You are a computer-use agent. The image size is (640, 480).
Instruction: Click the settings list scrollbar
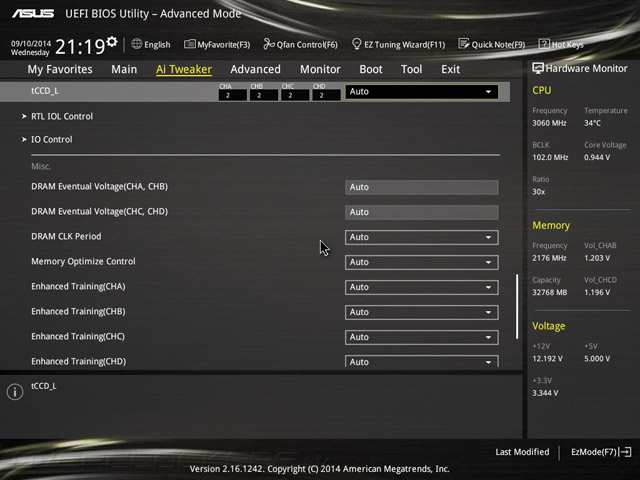(x=517, y=307)
